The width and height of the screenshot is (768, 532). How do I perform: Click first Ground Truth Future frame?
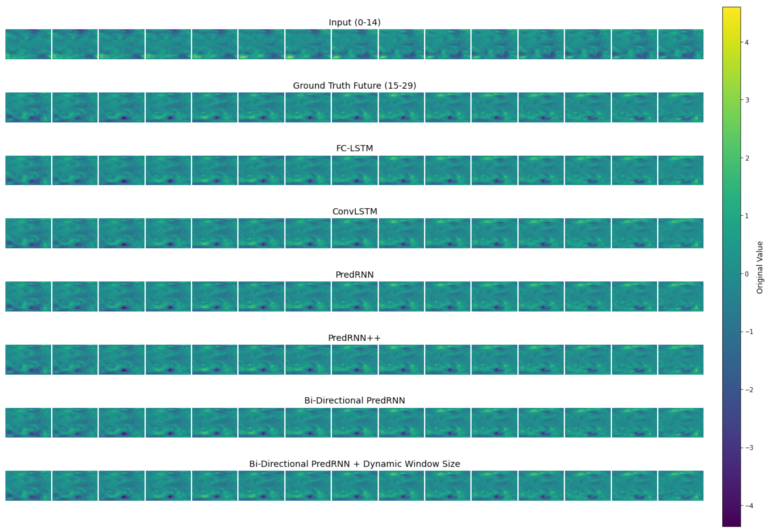(x=28, y=107)
